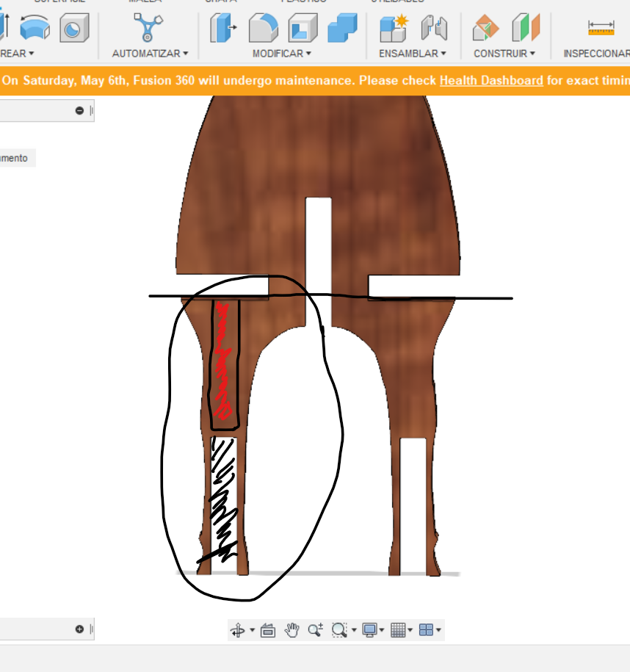
Task: Click the New Component icon
Action: pyautogui.click(x=394, y=28)
